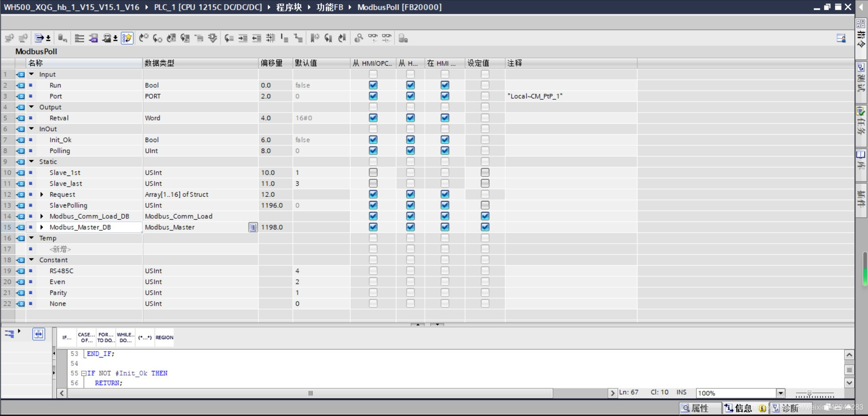
Task: Check the 设定值 box for Slave_1st
Action: (485, 172)
